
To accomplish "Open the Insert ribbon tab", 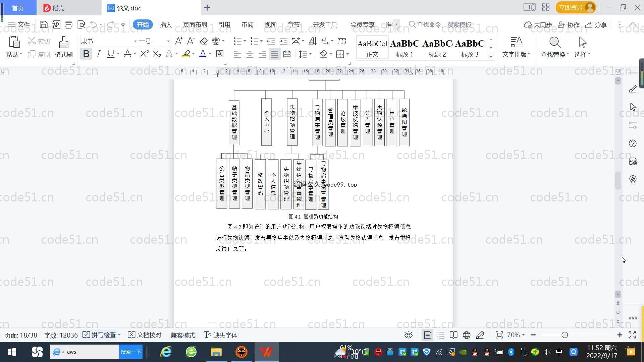I will [166, 25].
